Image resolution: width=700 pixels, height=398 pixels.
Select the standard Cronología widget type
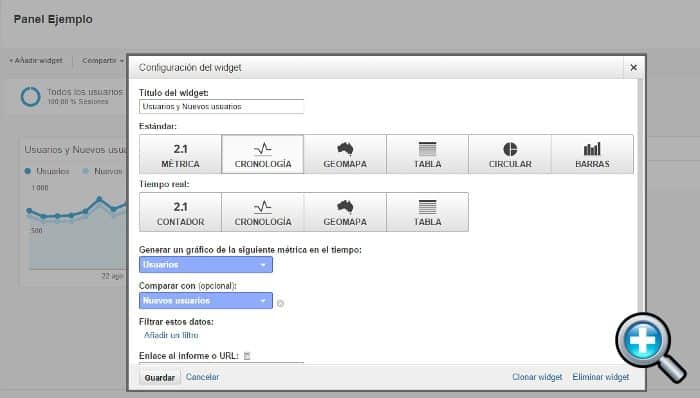click(x=262, y=154)
